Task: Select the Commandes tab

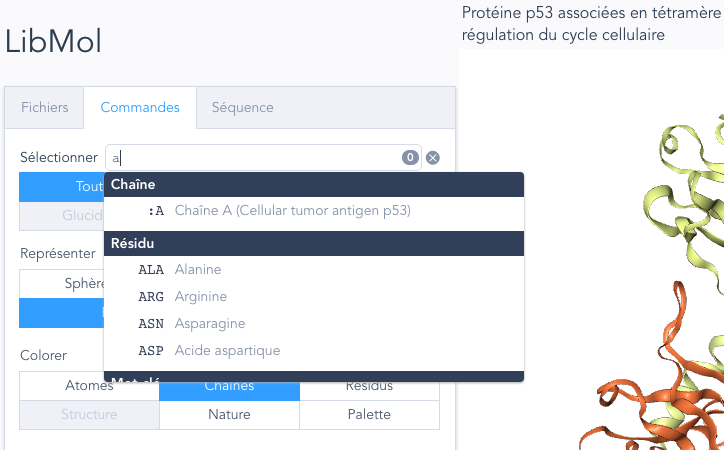Action: point(140,108)
